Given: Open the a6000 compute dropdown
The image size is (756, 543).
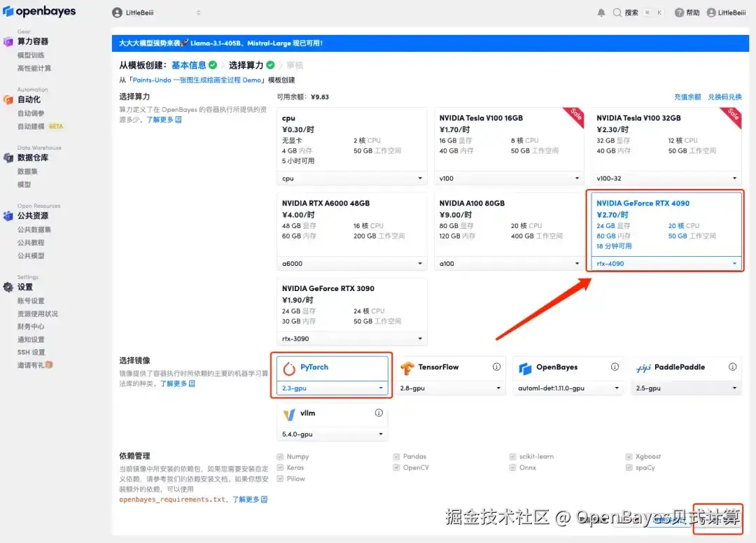Looking at the screenshot, I should pos(352,264).
